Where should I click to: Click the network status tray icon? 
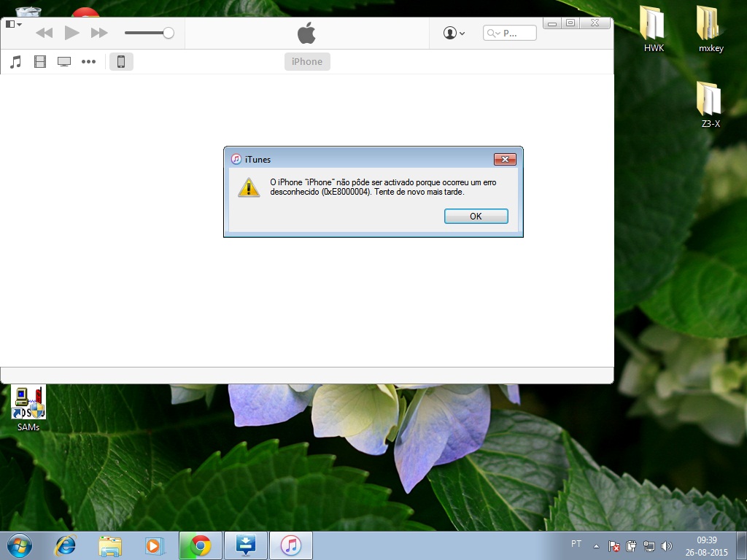(649, 545)
